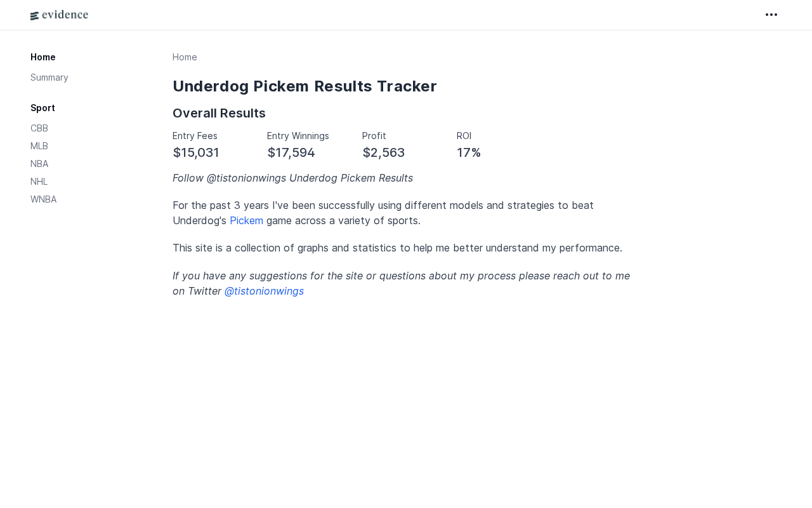Click the Underdog Pickem Results Tracker heading

(304, 86)
